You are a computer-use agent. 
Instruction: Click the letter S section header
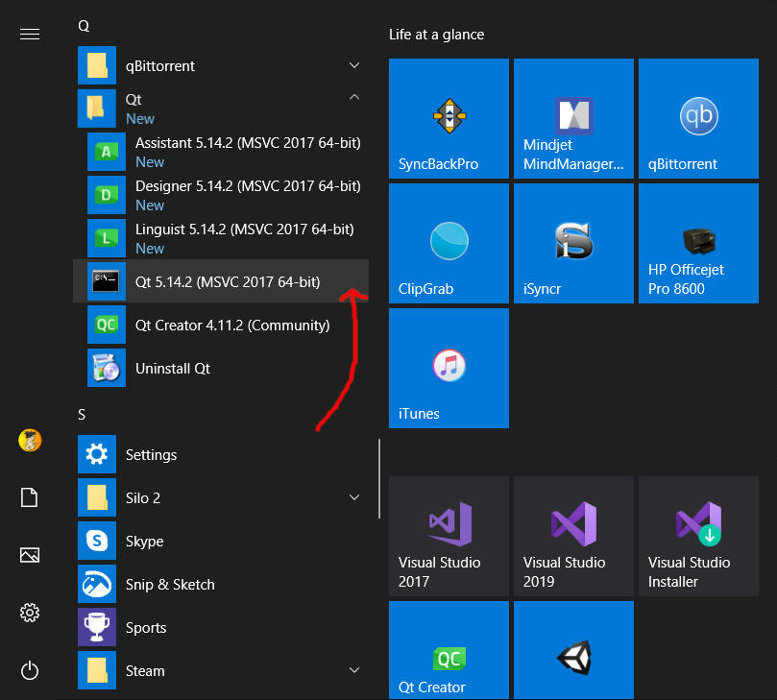[x=83, y=414]
